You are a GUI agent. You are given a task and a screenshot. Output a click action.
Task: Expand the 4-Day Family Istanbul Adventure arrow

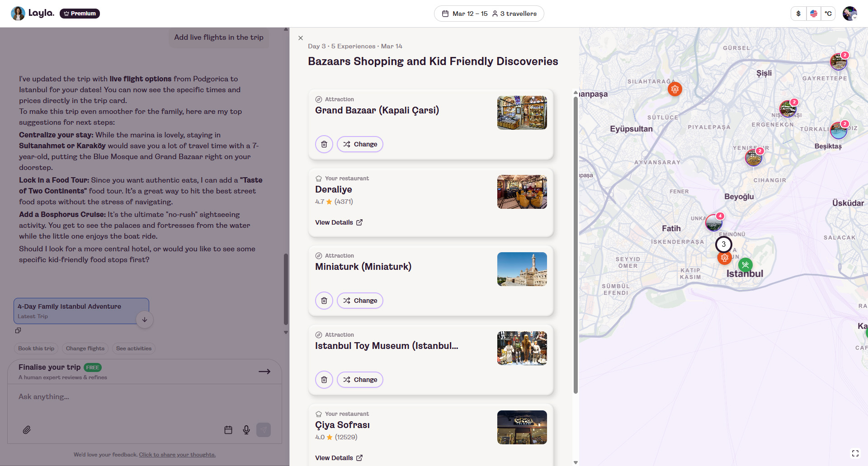tap(145, 320)
